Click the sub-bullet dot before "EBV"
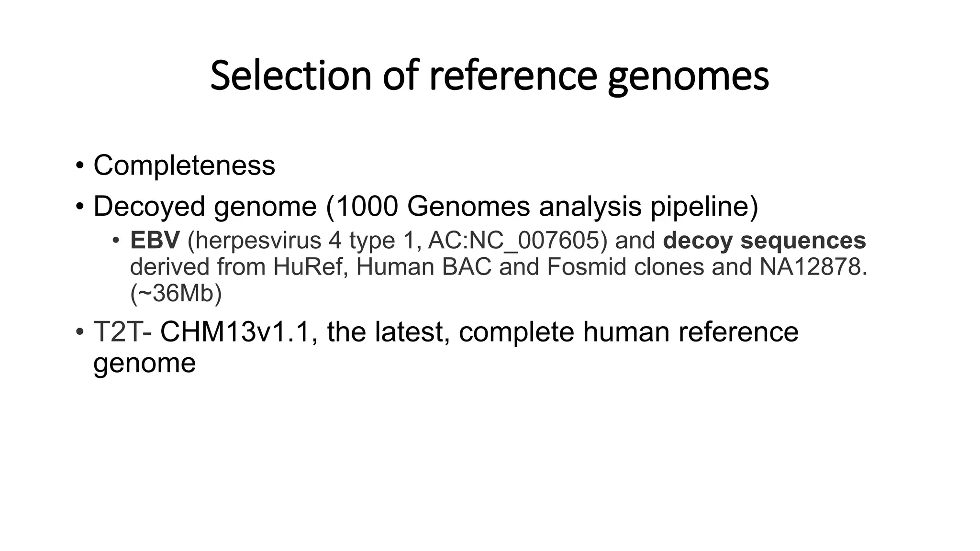980x551 pixels. 116,241
